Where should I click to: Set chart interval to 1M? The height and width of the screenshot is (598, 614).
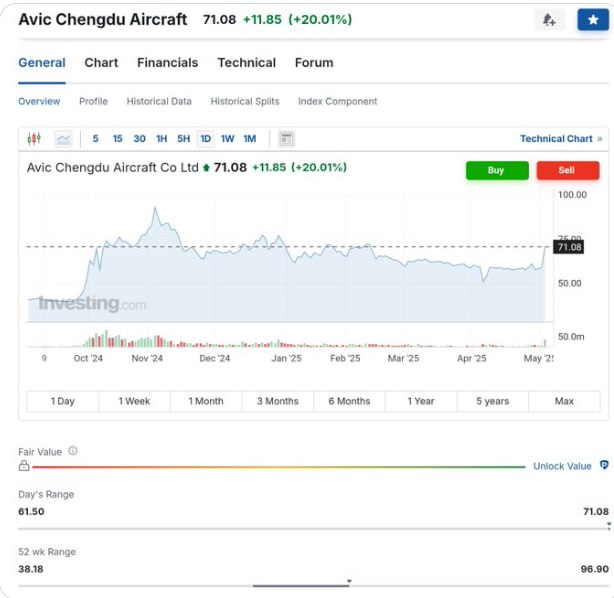(x=250, y=139)
